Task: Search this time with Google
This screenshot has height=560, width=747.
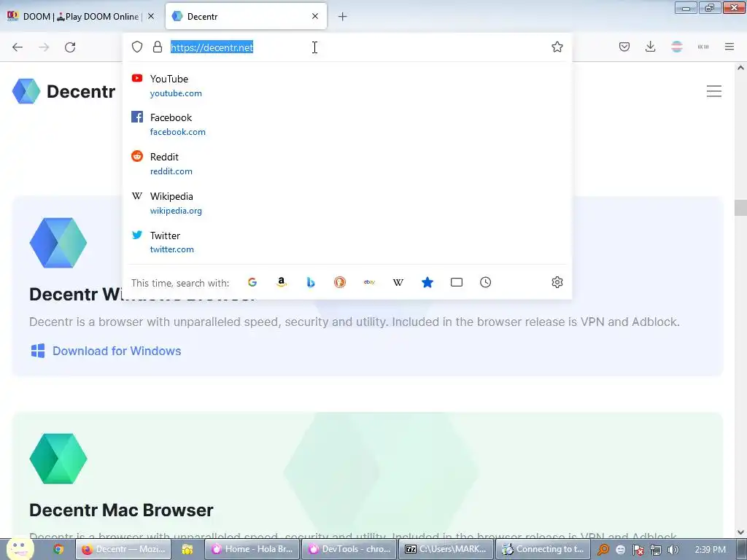Action: pyautogui.click(x=252, y=282)
